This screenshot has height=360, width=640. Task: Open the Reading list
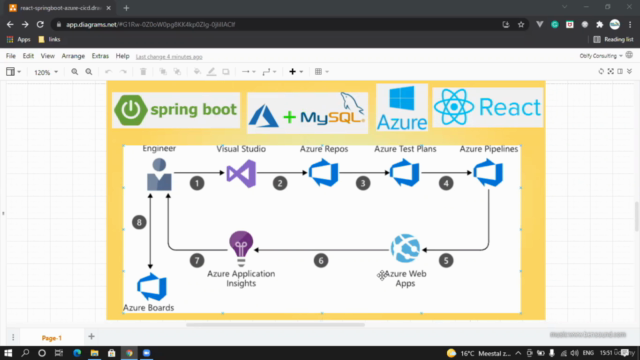[613, 40]
